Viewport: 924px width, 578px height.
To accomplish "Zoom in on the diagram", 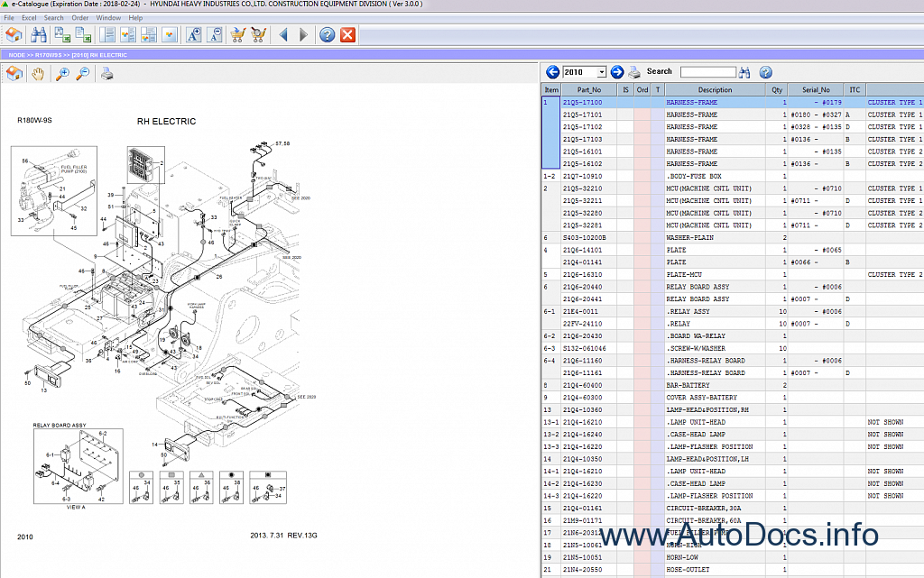I will (62, 74).
